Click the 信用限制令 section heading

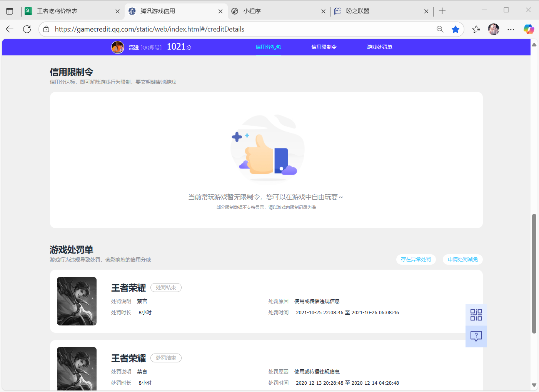coord(72,72)
